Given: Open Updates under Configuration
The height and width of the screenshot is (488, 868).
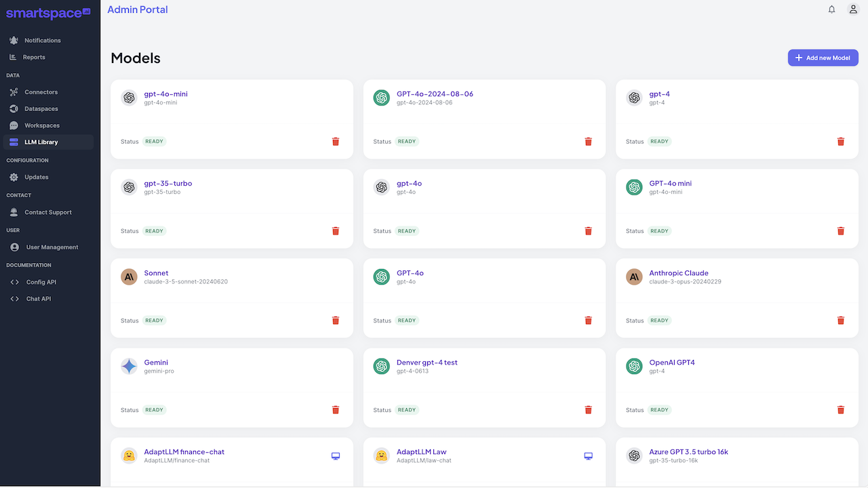Looking at the screenshot, I should pos(49,177).
